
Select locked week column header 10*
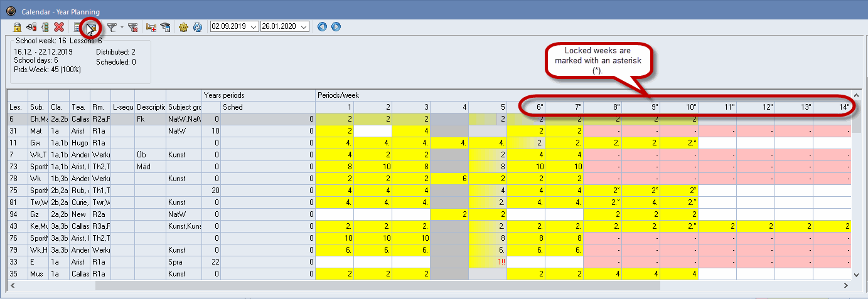pos(679,107)
